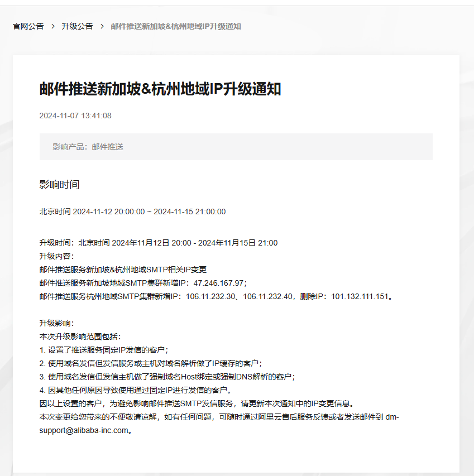Click list item 1 about 固定IP发信
The height and width of the screenshot is (476, 474).
tap(104, 350)
